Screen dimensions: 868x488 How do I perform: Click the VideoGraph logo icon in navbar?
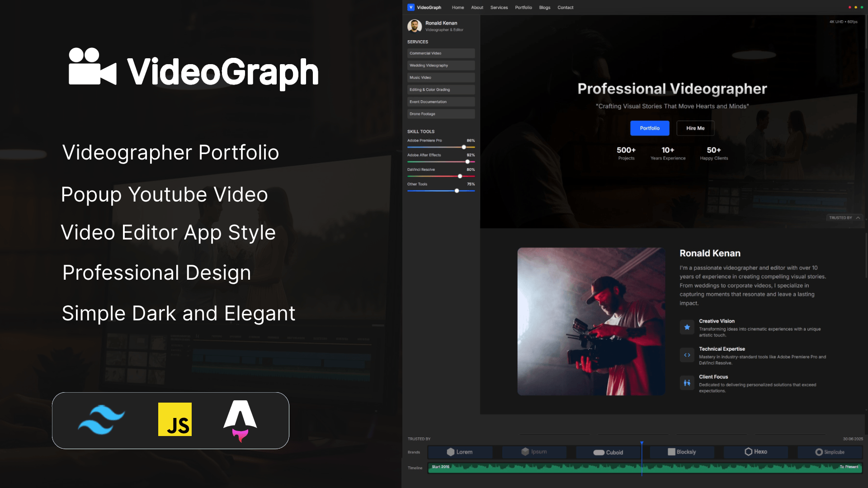[x=410, y=7]
